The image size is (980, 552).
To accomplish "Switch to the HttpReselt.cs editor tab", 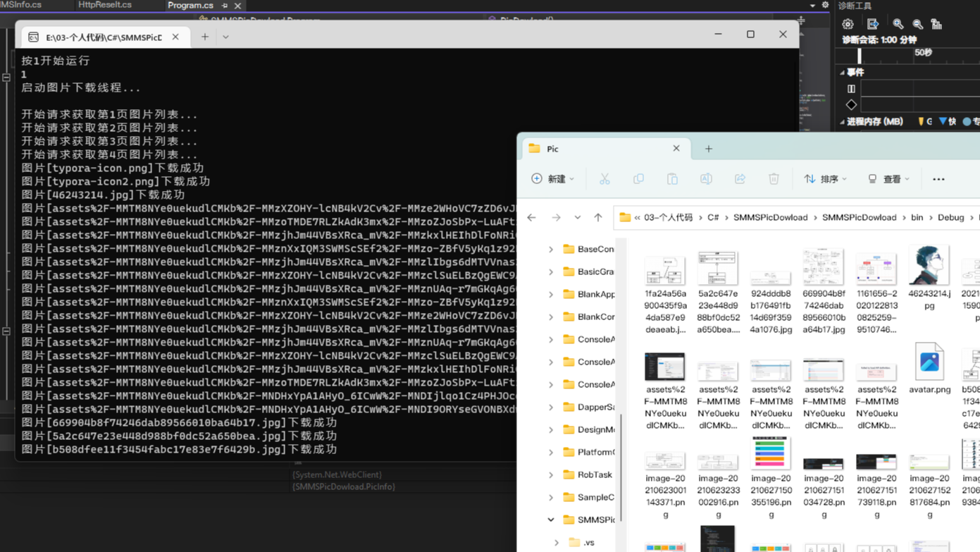I will pos(105,4).
